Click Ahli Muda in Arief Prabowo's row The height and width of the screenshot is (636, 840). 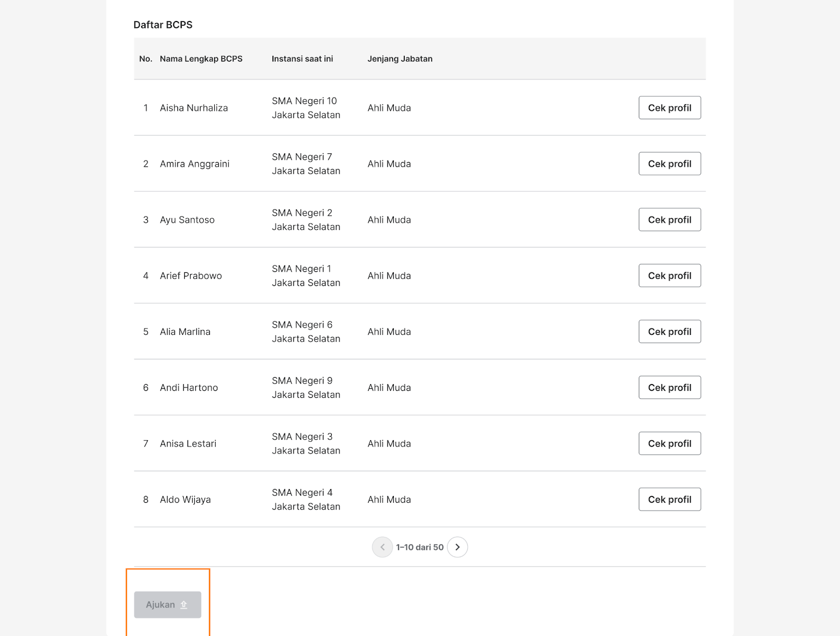(x=389, y=275)
